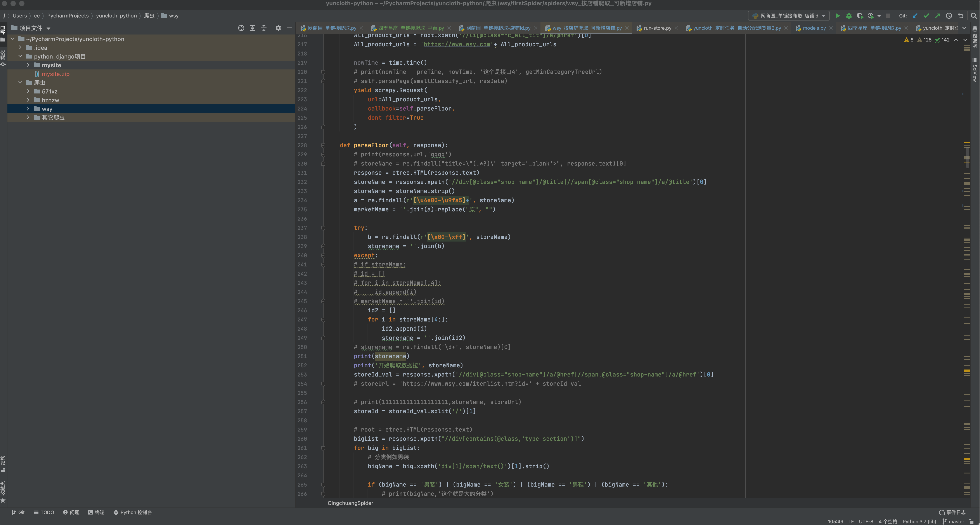Open the Python 控制台 console
Viewport: 980px width, 525px height.
pyautogui.click(x=132, y=513)
